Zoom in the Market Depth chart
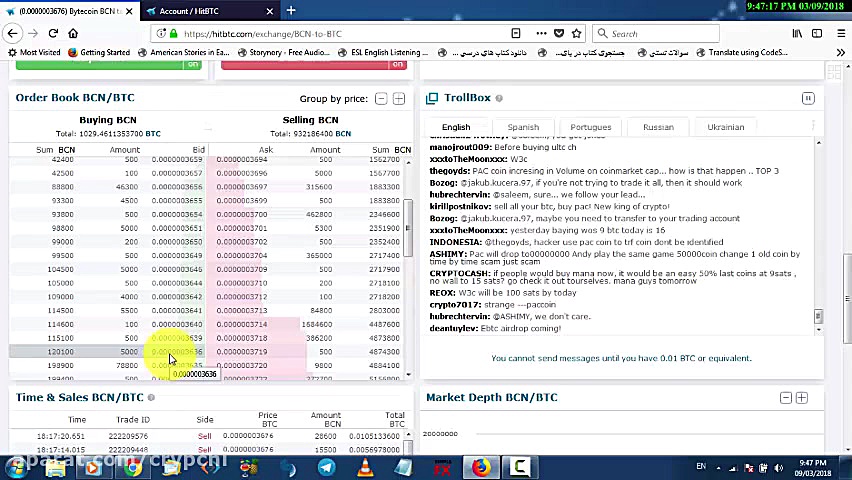This screenshot has width=852, height=480. [x=802, y=398]
